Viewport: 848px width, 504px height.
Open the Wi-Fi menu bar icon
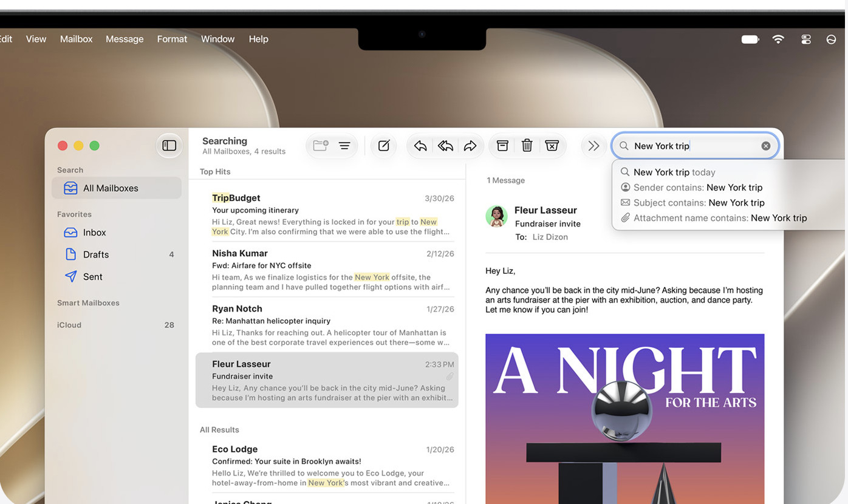pyautogui.click(x=778, y=39)
